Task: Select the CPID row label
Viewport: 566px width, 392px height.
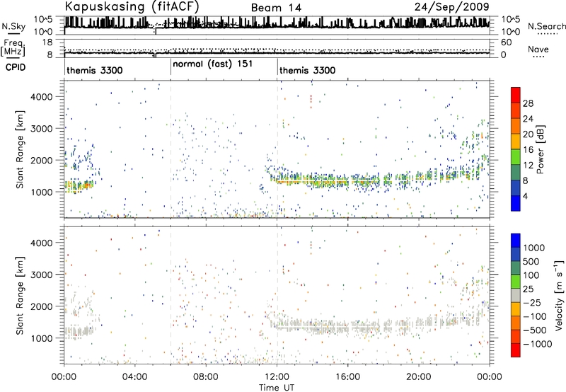Action: (x=16, y=67)
